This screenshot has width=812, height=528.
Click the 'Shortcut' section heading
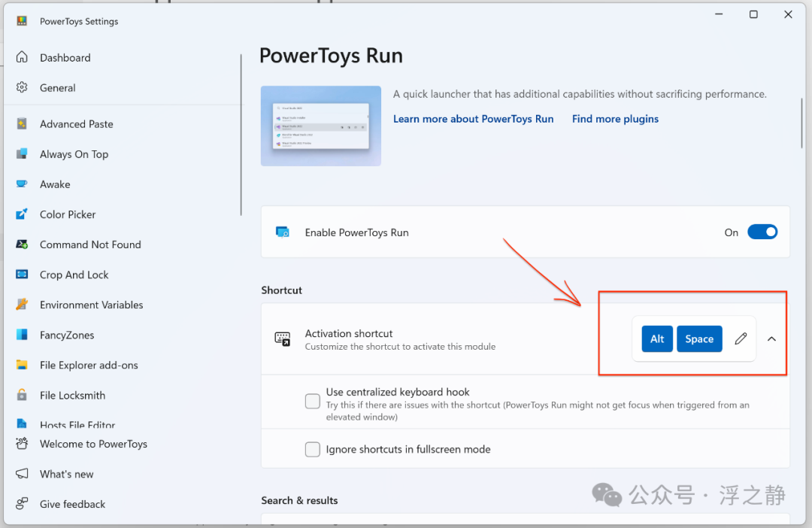[281, 290]
